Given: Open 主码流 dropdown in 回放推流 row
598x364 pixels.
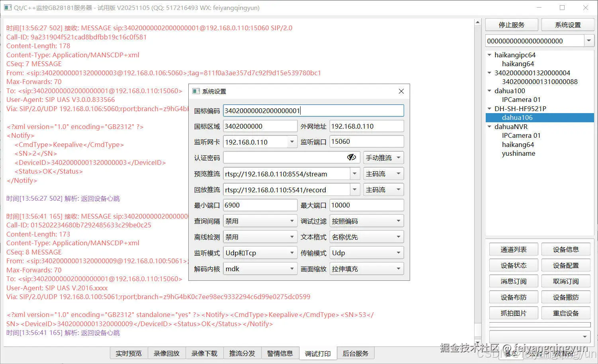Looking at the screenshot, I should pyautogui.click(x=383, y=190).
